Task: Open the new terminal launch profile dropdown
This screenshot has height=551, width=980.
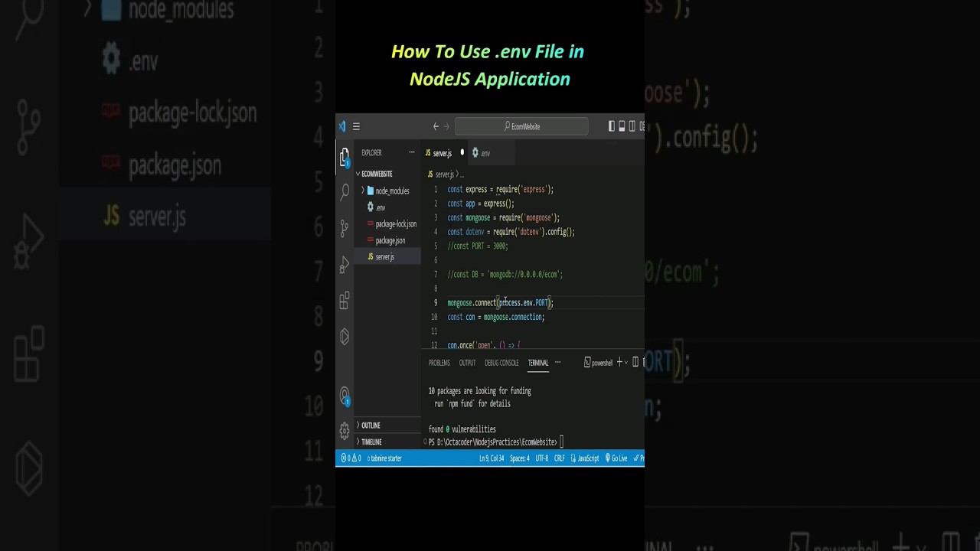Action: 626,362
